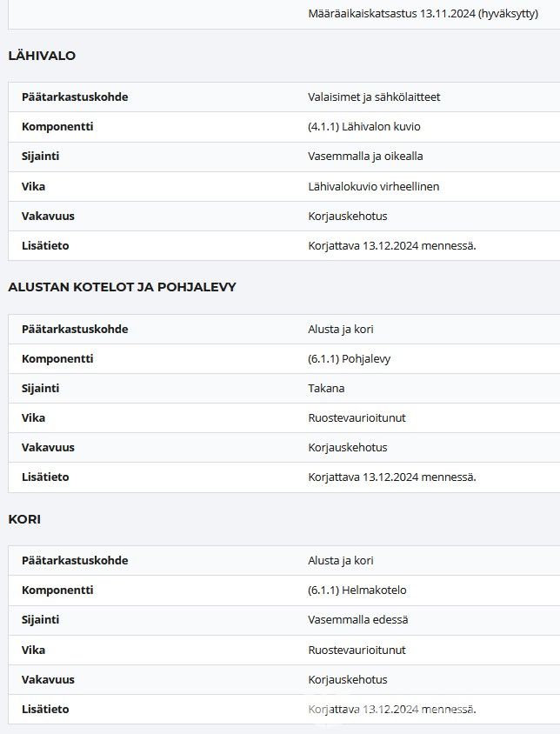The image size is (560, 734).
Task: Select the Valaisimet ja sähkölaitteet value
Action: click(x=374, y=97)
